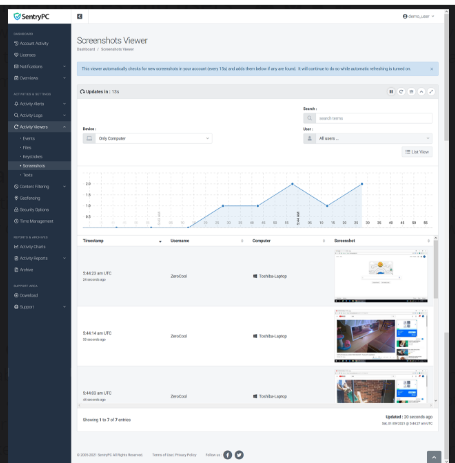This screenshot has width=455, height=463.
Task: Click the Dashboard breadcrumb link
Action: tap(86, 49)
